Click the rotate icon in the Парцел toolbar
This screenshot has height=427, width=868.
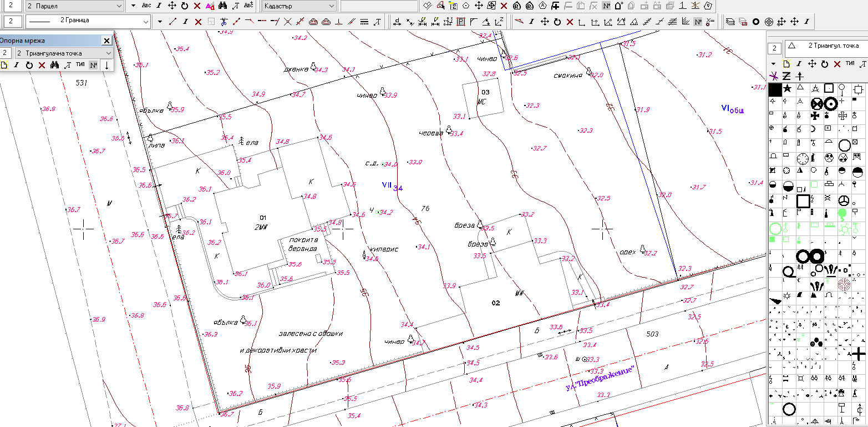point(184,6)
